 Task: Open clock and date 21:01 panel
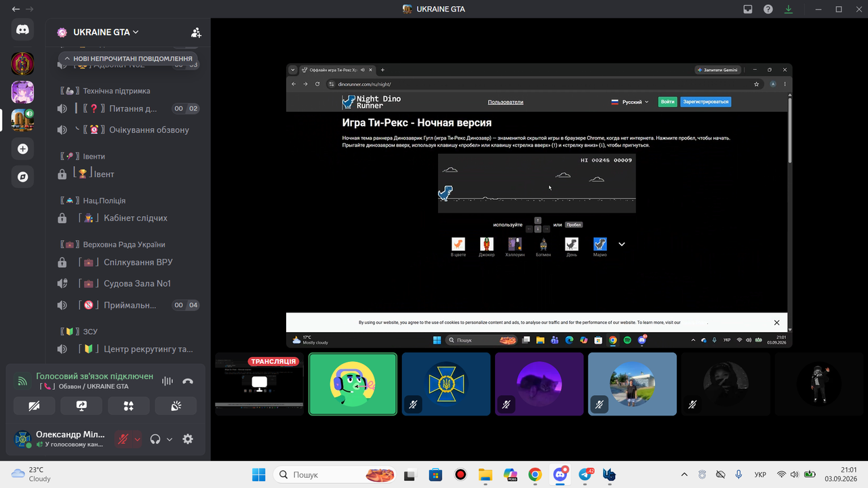(841, 474)
